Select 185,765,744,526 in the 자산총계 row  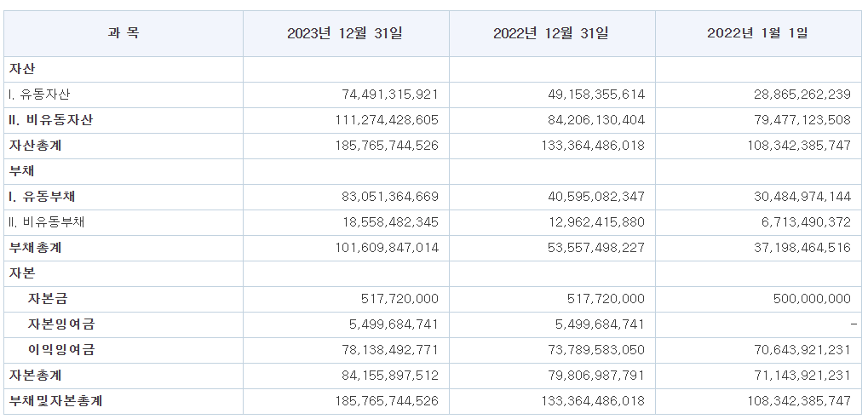coord(387,146)
